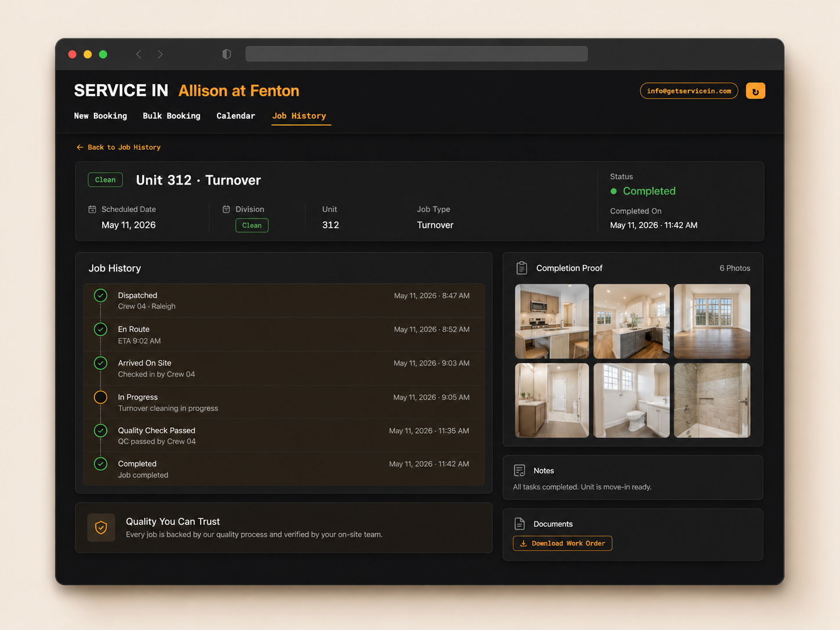Screen dimensions: 840x630
Task: Click the green Completed status dot
Action: pyautogui.click(x=614, y=191)
